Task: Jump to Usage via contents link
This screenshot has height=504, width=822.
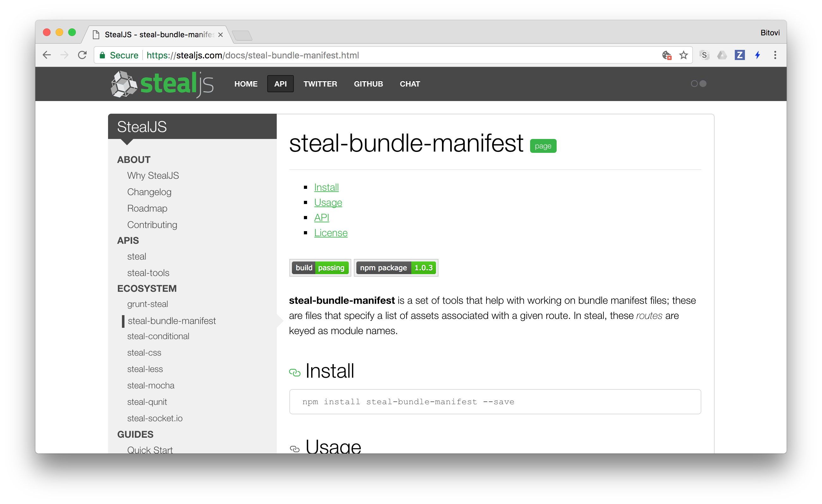Action: coord(328,203)
